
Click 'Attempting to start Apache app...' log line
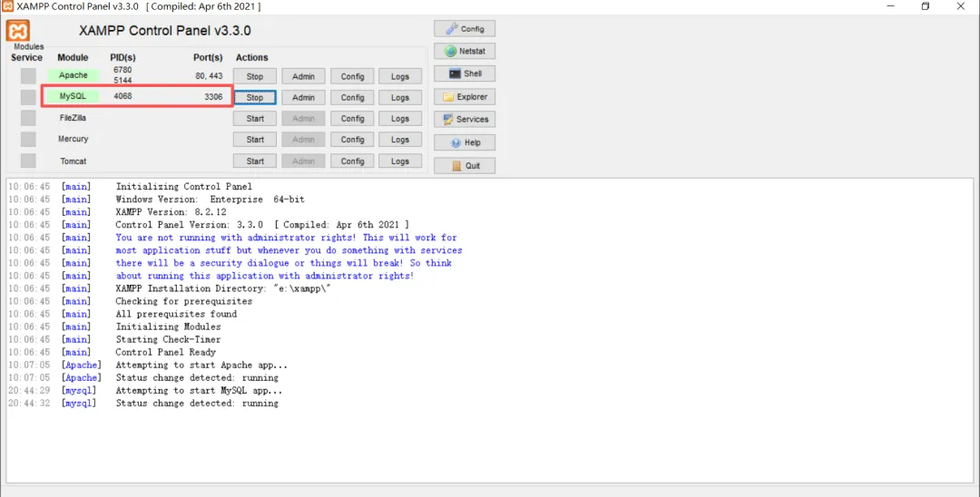201,365
